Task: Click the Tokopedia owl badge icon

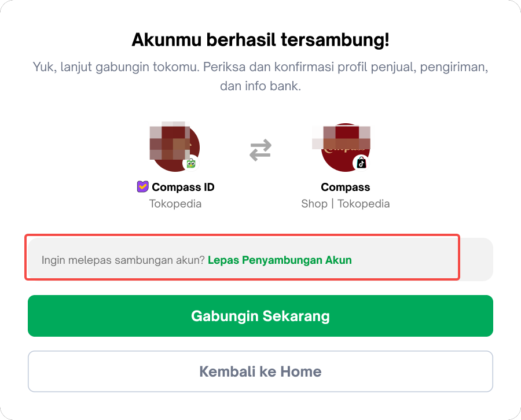Action: coord(191,163)
